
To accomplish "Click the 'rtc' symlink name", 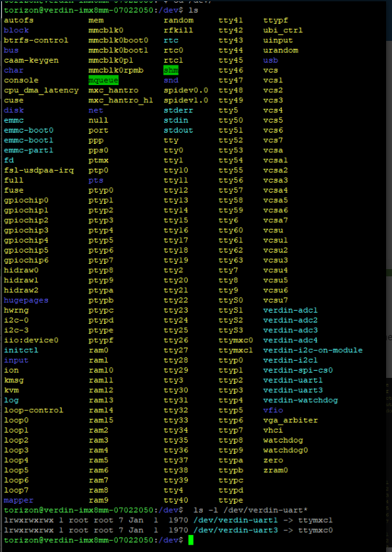I will (x=171, y=40).
